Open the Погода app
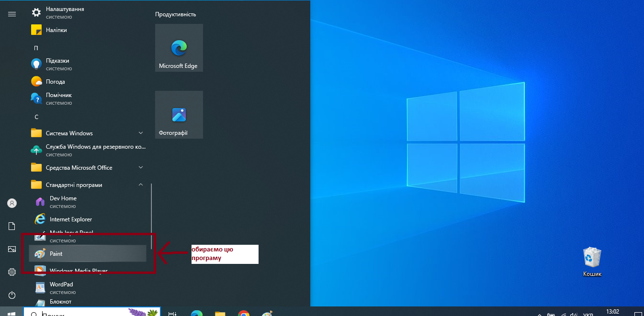The width and height of the screenshot is (644, 316). point(55,82)
